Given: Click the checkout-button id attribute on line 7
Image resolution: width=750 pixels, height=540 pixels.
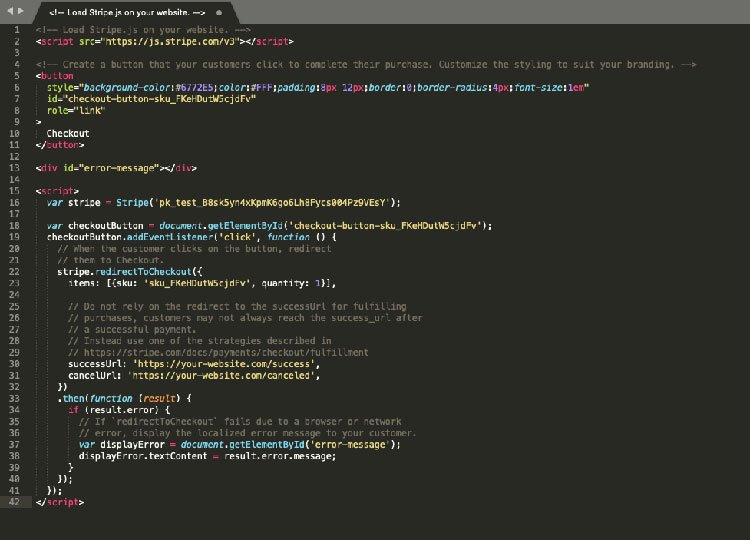Looking at the screenshot, I should pyautogui.click(x=152, y=99).
